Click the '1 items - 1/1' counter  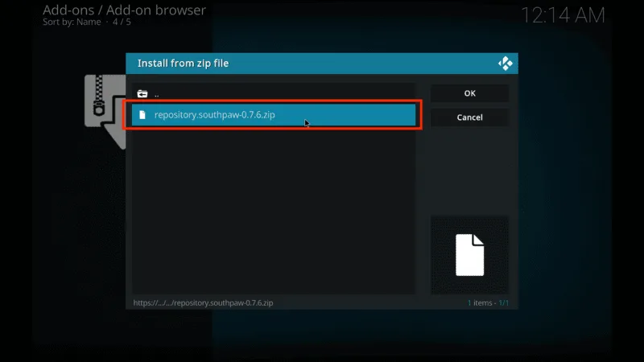488,303
